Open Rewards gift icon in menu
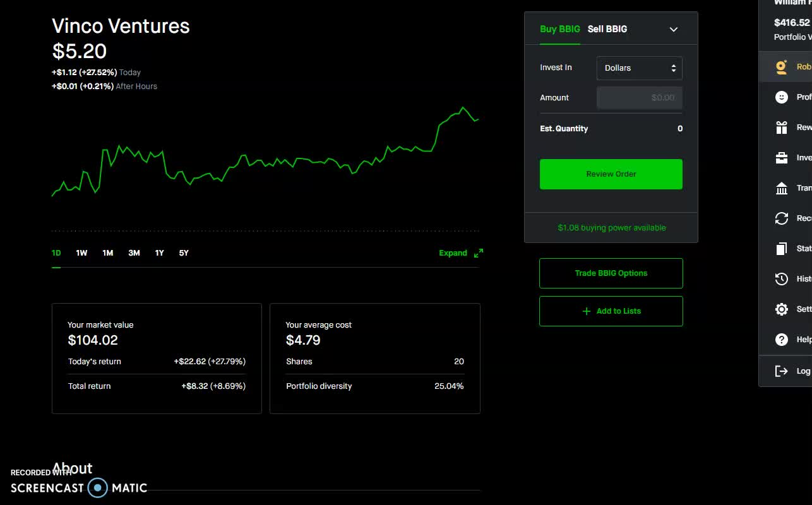812x505 pixels. [x=782, y=128]
